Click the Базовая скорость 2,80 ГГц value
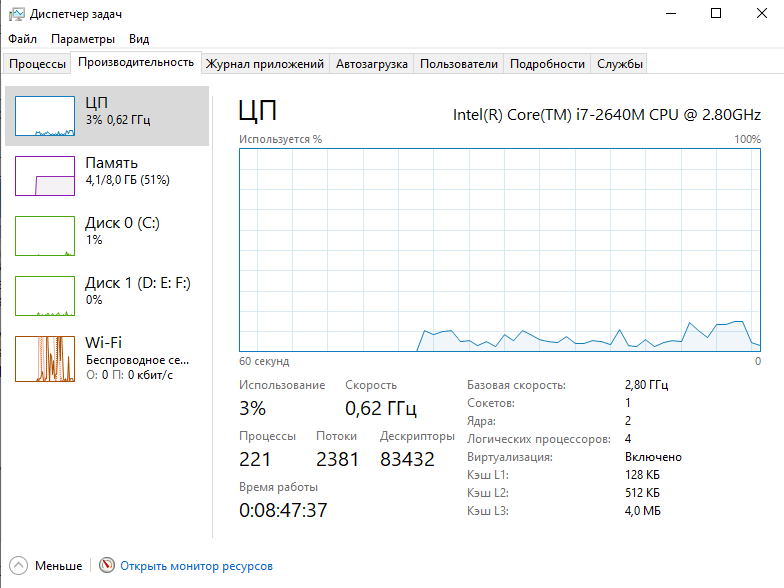This screenshot has height=588, width=784. [646, 384]
